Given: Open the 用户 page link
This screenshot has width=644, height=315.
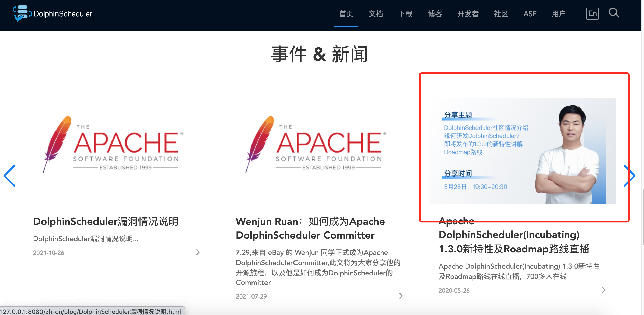Looking at the screenshot, I should (558, 14).
